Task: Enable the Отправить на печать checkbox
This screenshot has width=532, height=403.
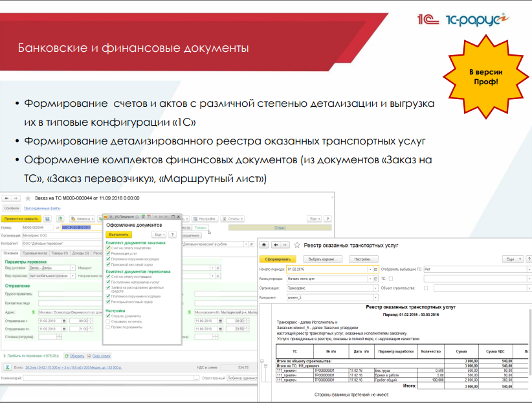Action: tap(108, 321)
